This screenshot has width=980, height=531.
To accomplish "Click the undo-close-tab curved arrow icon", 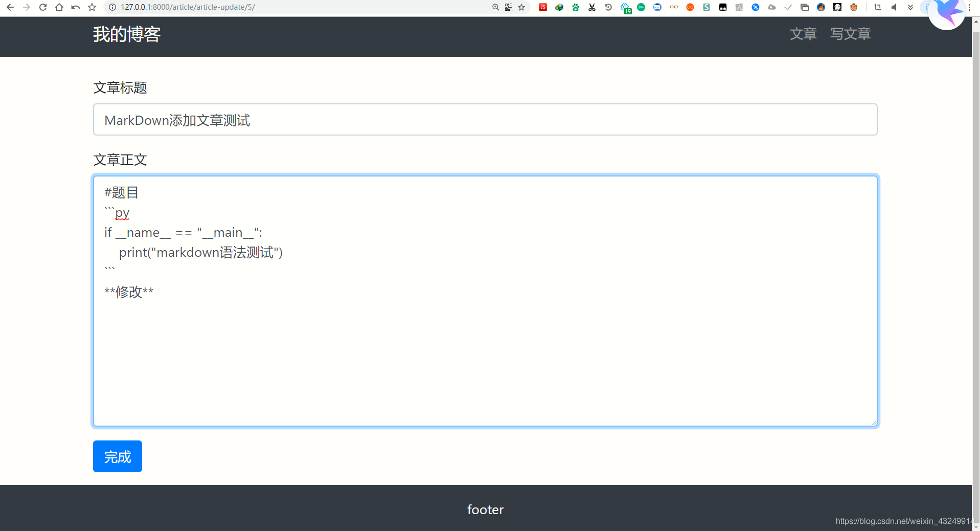I will coord(76,7).
